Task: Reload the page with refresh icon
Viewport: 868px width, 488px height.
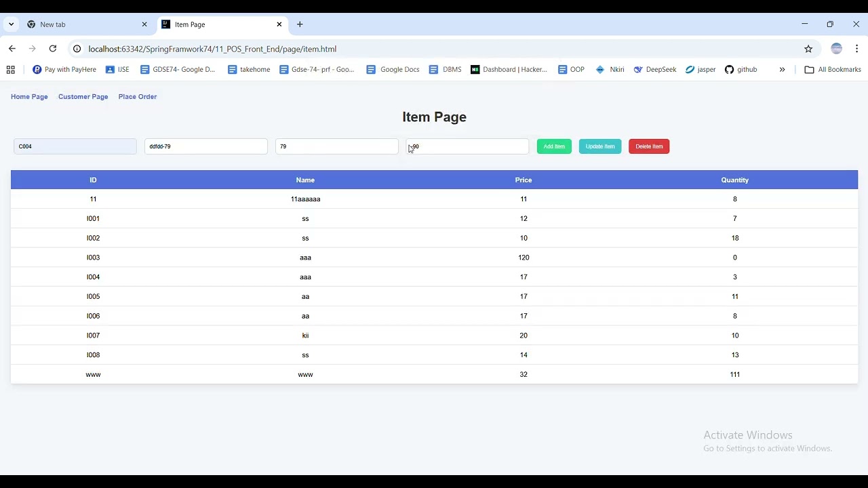Action: 53,49
